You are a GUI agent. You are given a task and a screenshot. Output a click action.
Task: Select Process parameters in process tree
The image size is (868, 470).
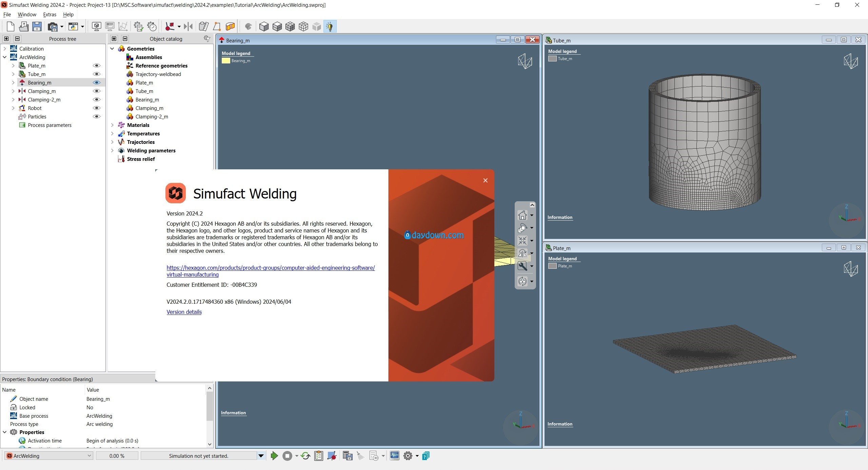pos(50,125)
